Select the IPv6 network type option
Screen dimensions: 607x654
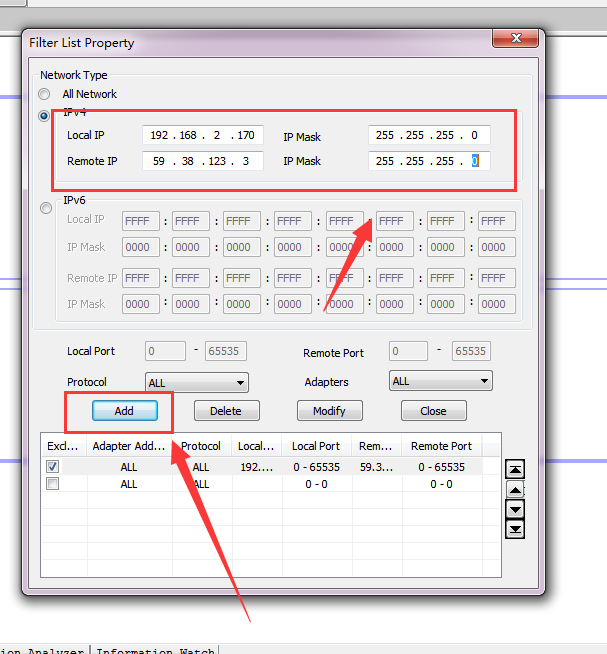coord(44,208)
